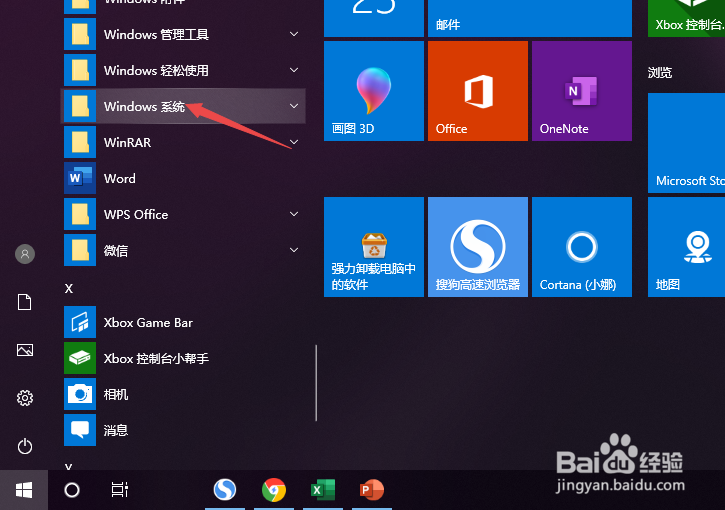Screen dimensions: 725x510
Task: Open the OneNote tile
Action: [582, 91]
